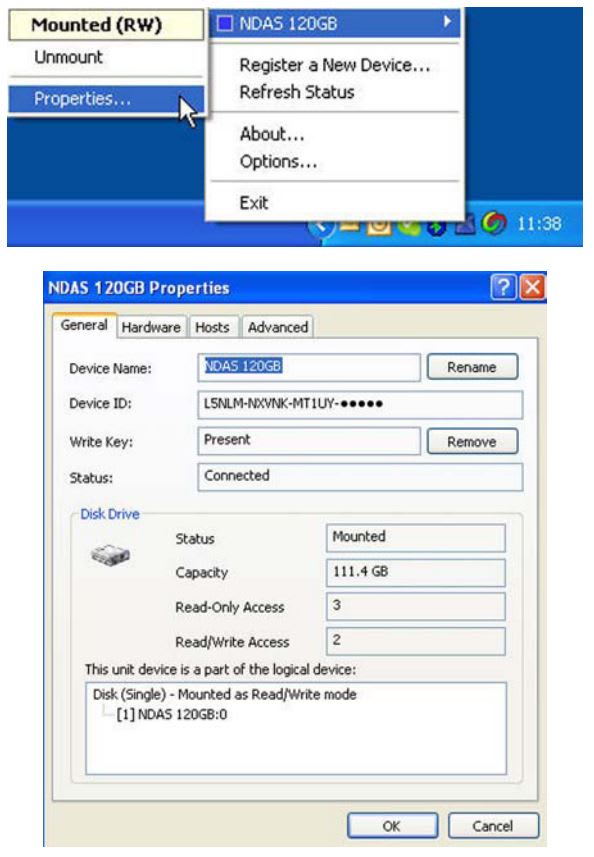Image resolution: width=594 pixels, height=857 pixels.
Task: Click the help question mark button
Action: [503, 287]
